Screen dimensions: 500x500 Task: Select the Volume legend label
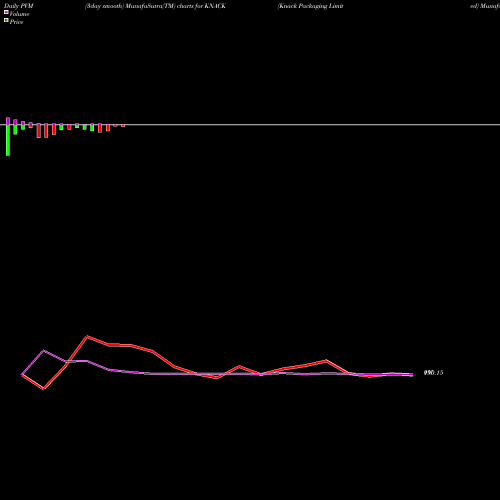tap(19, 14)
